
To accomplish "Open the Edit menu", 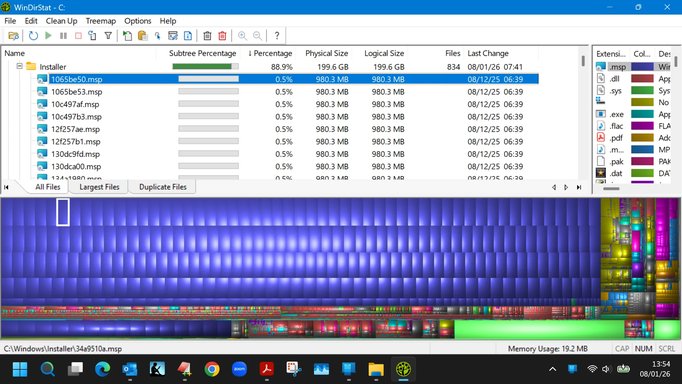I will tap(31, 21).
